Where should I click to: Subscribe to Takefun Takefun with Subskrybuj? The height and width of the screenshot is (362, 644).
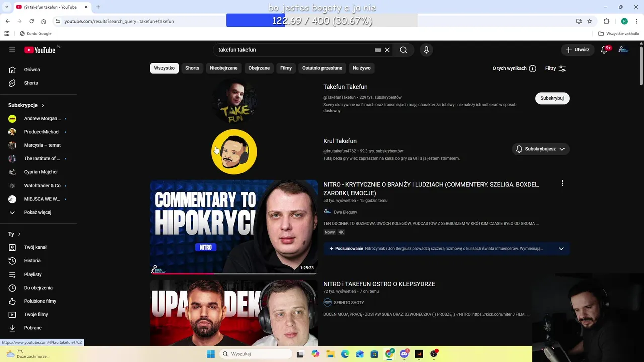click(x=552, y=98)
